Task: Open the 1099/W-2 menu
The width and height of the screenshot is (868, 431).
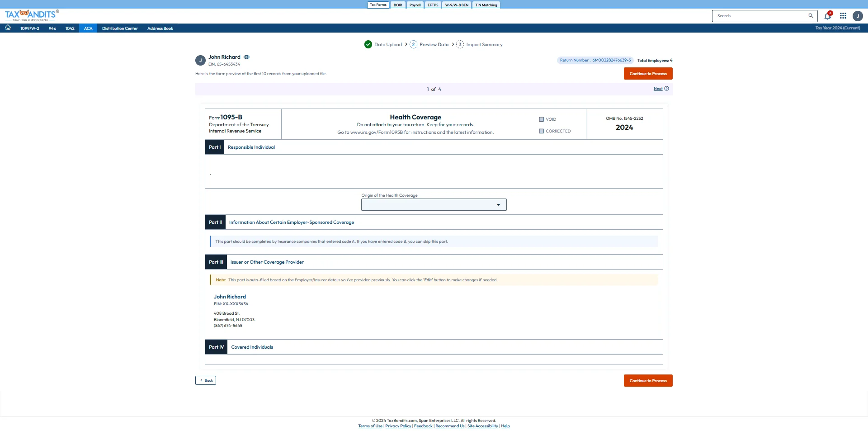Action: (30, 28)
